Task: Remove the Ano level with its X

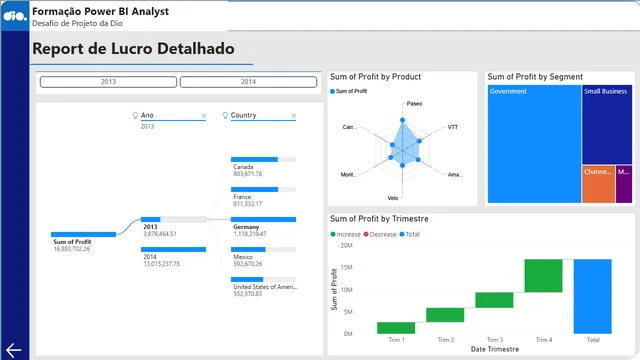Action: pos(204,116)
